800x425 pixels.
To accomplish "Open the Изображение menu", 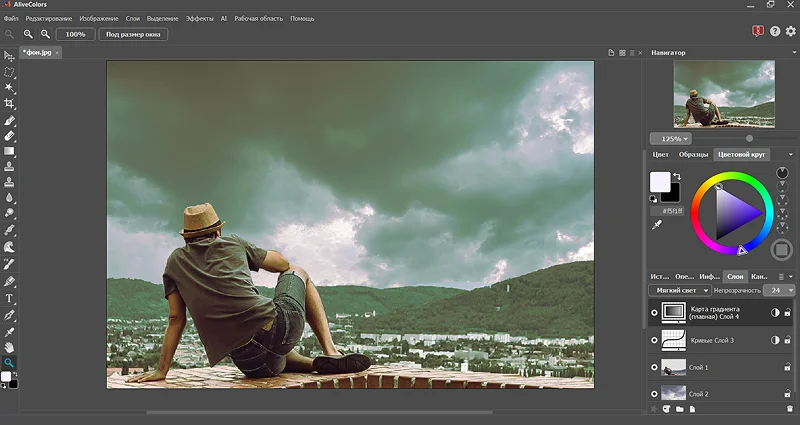I will pos(99,18).
